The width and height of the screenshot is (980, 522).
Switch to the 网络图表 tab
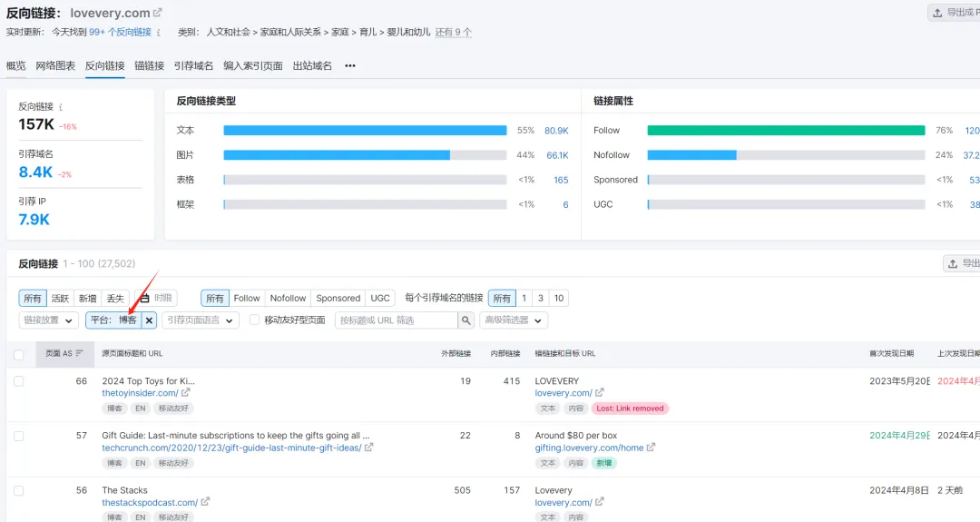pos(55,65)
